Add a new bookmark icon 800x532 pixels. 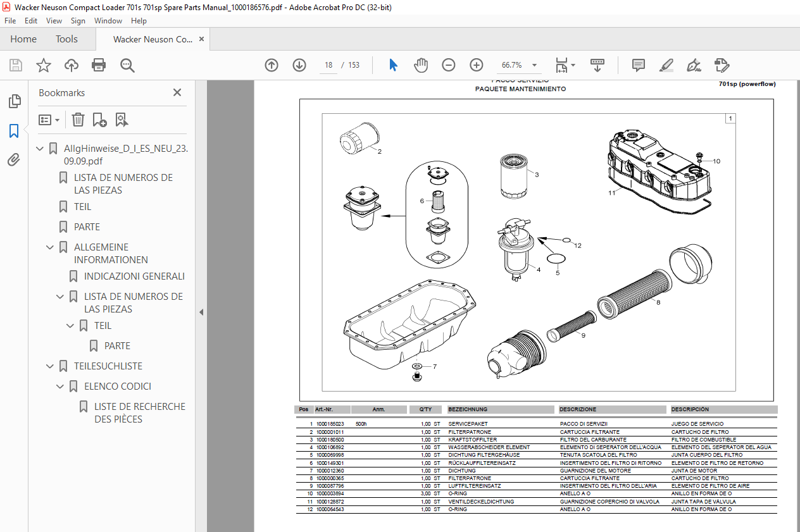(99, 120)
